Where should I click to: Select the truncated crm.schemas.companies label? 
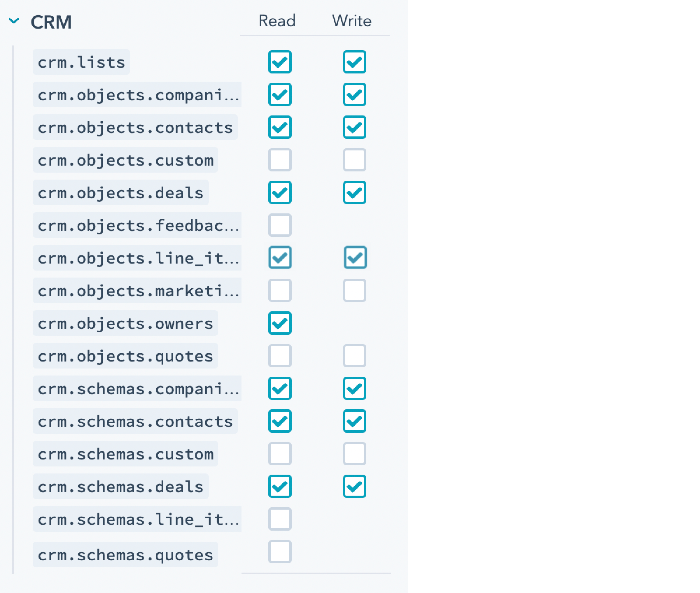point(137,388)
